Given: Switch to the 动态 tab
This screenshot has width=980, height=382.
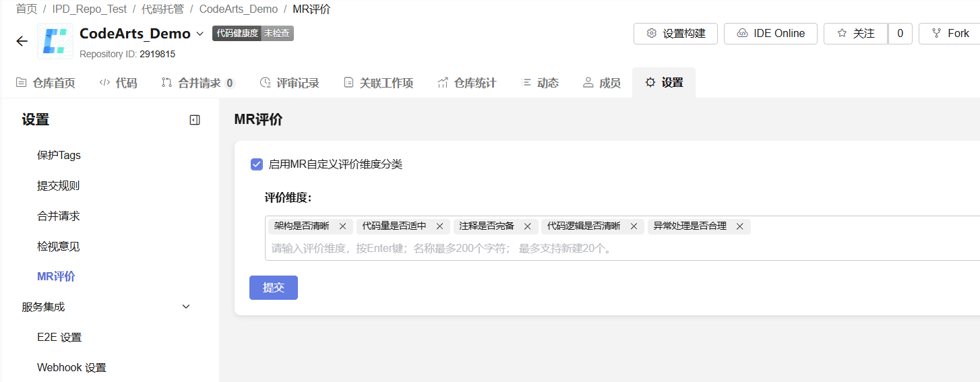Looking at the screenshot, I should pyautogui.click(x=539, y=83).
